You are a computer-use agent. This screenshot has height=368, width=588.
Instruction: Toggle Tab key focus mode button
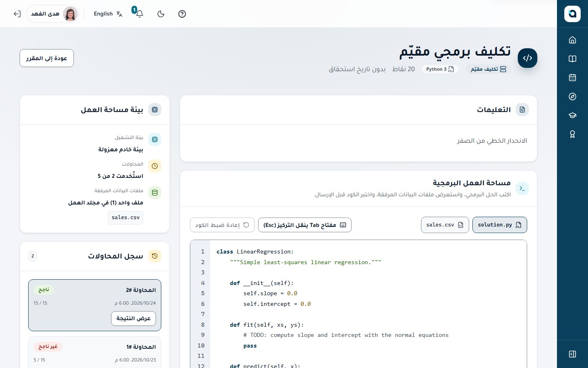pyautogui.click(x=305, y=225)
